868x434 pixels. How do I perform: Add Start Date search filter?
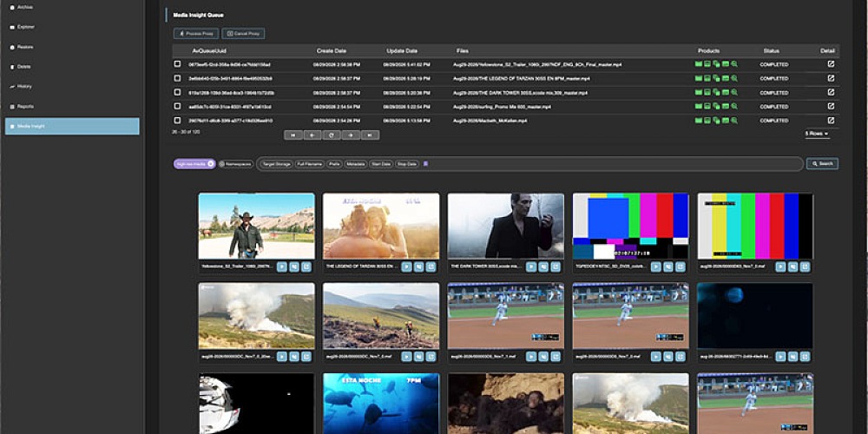(x=381, y=164)
